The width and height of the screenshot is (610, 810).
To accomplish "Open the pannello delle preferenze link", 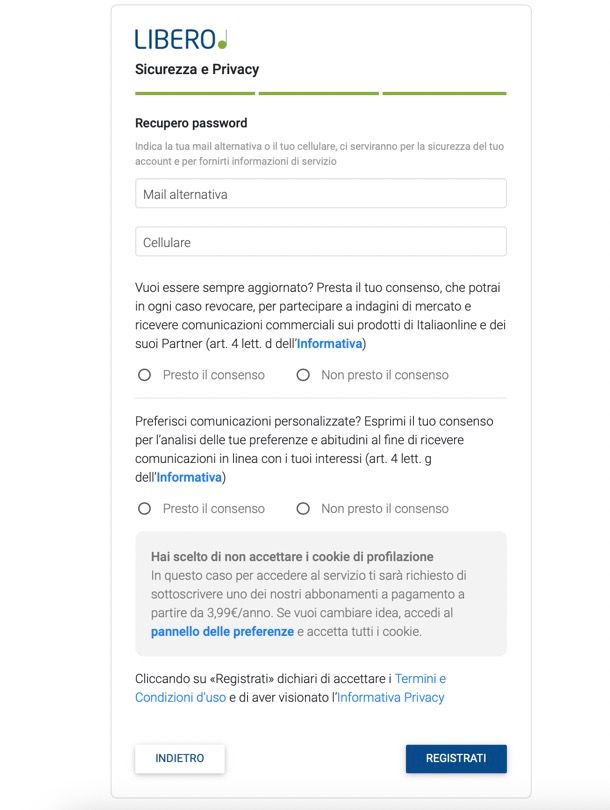I will point(222,632).
